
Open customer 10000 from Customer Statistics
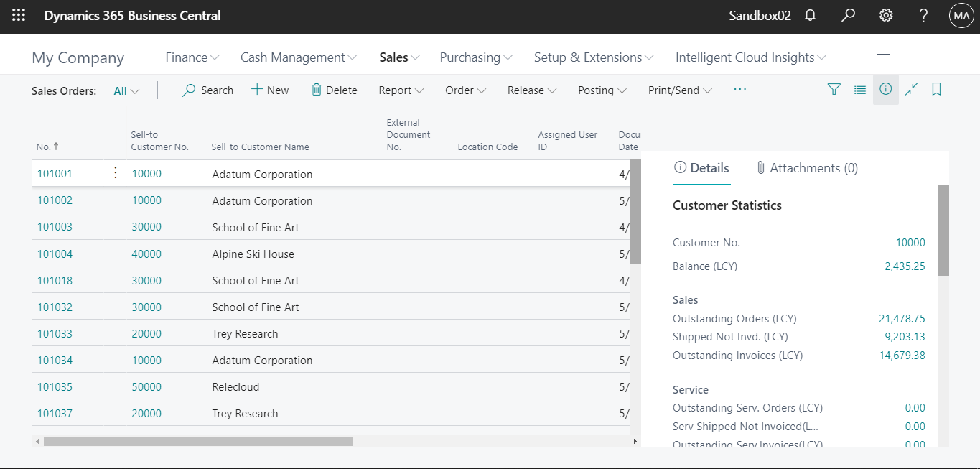pyautogui.click(x=910, y=242)
